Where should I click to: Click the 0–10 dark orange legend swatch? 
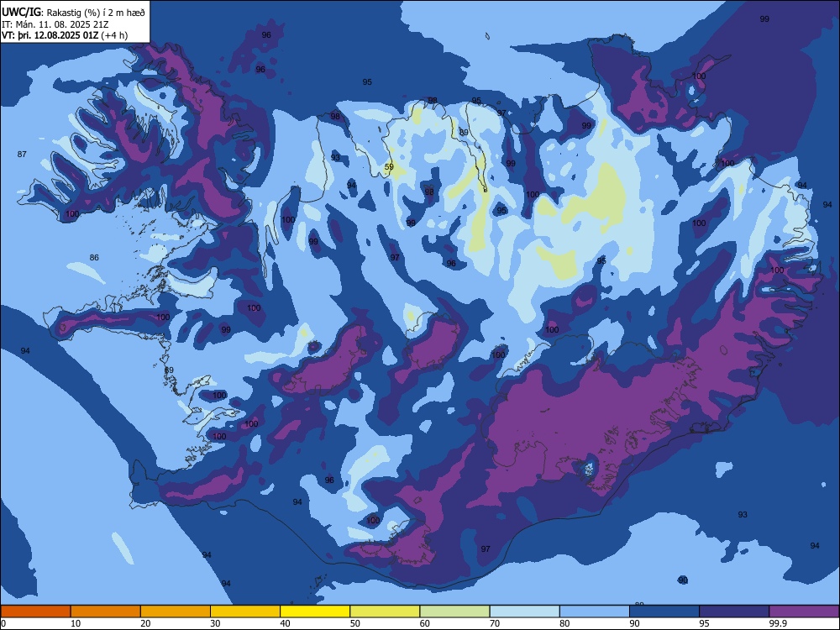click(35, 612)
